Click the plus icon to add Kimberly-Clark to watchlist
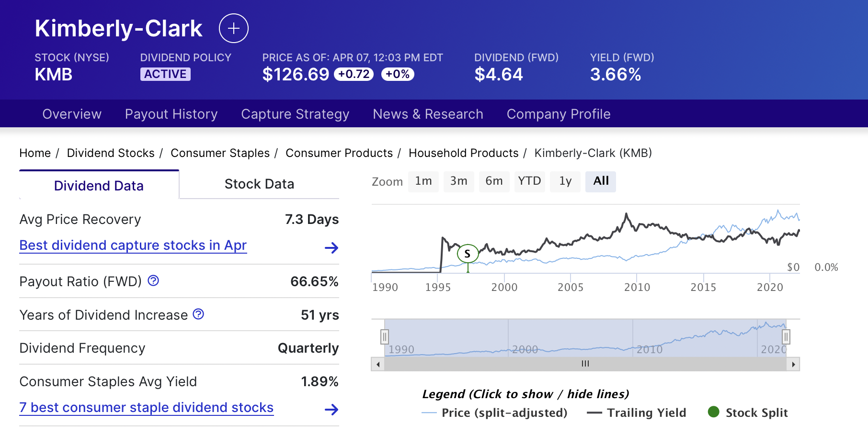The image size is (868, 446). click(x=233, y=28)
